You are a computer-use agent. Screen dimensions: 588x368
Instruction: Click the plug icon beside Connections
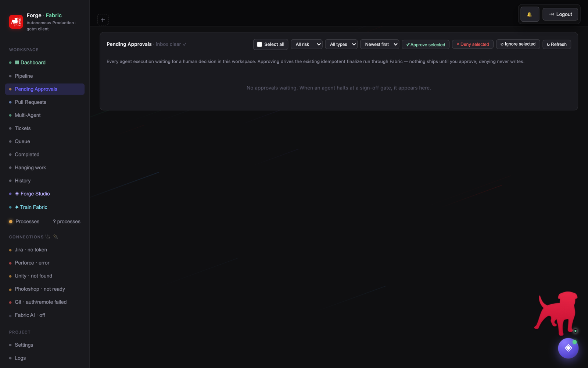56,237
